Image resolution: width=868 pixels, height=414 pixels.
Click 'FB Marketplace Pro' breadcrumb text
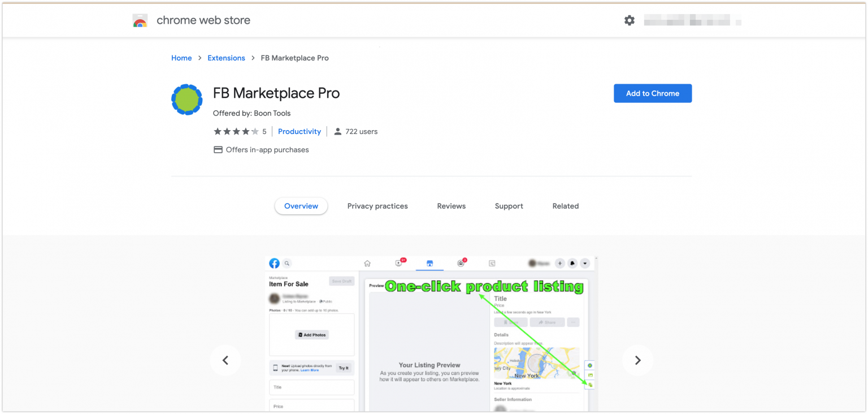pos(294,58)
